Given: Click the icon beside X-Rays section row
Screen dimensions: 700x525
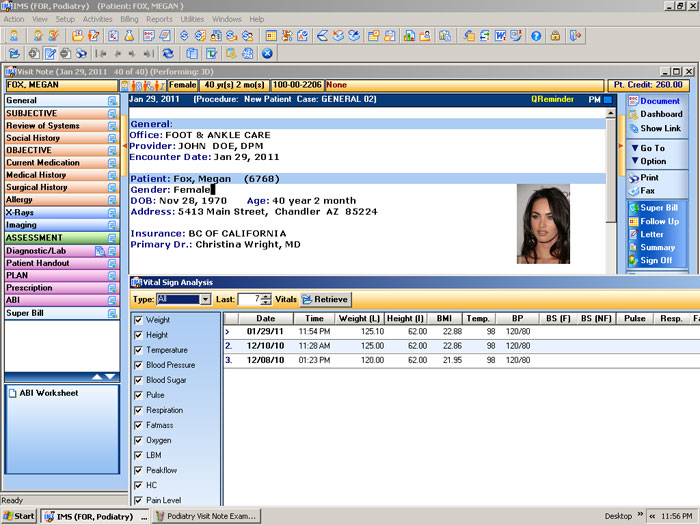Looking at the screenshot, I should click(112, 213).
